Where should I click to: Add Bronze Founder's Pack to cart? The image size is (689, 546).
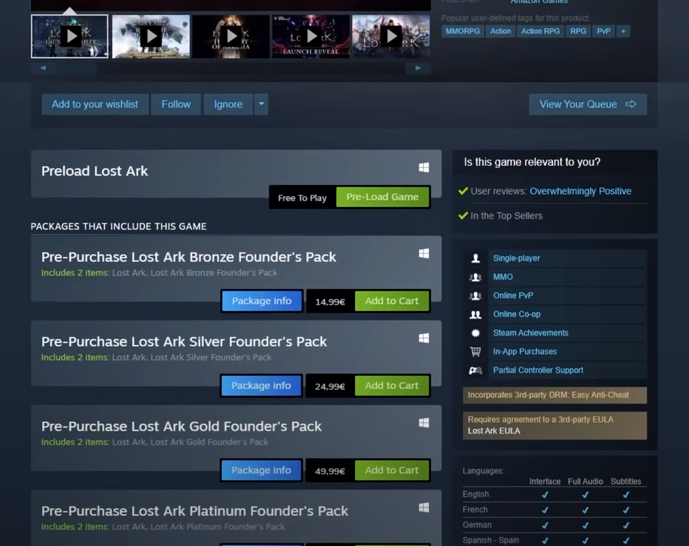(392, 301)
